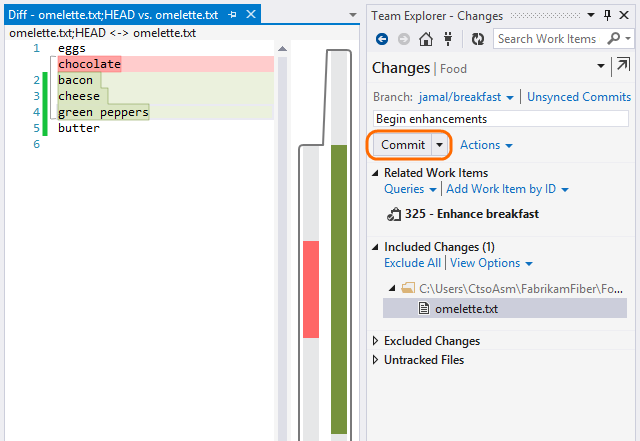
Task: Click the Connect to Team Projects plug icon
Action: coord(448,39)
